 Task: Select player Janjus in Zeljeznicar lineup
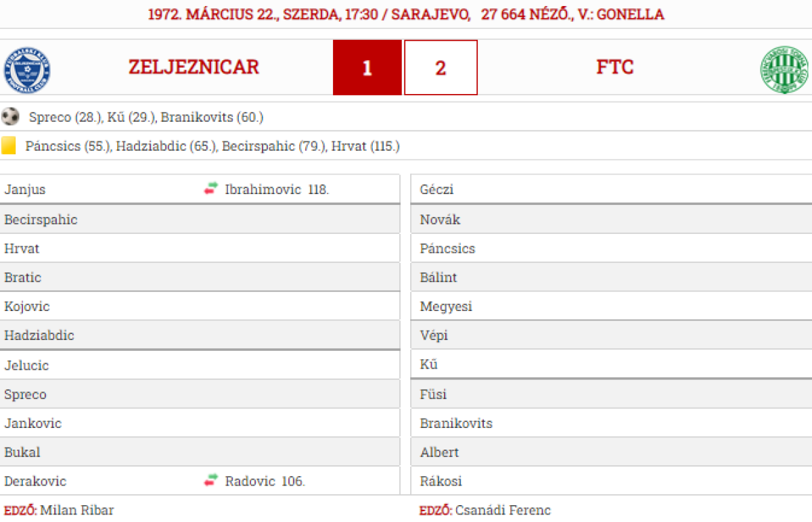pyautogui.click(x=25, y=189)
